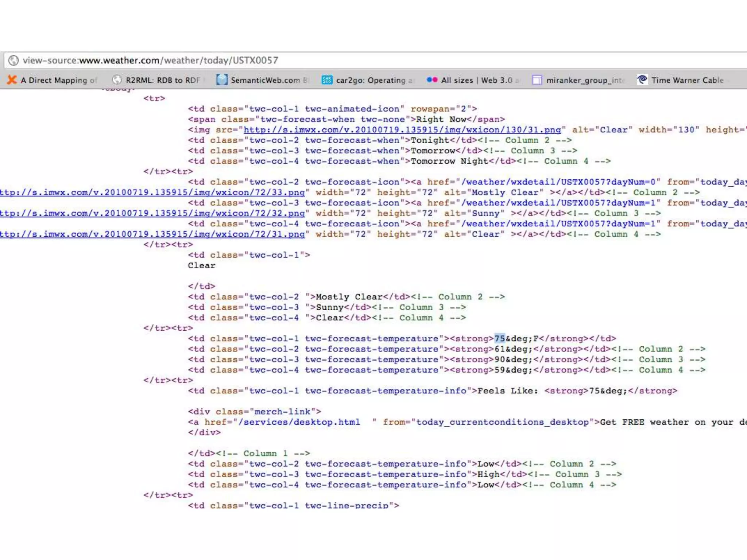This screenshot has height=560, width=747.
Task: Open the Time Warner Cable bookmark
Action: (687, 80)
